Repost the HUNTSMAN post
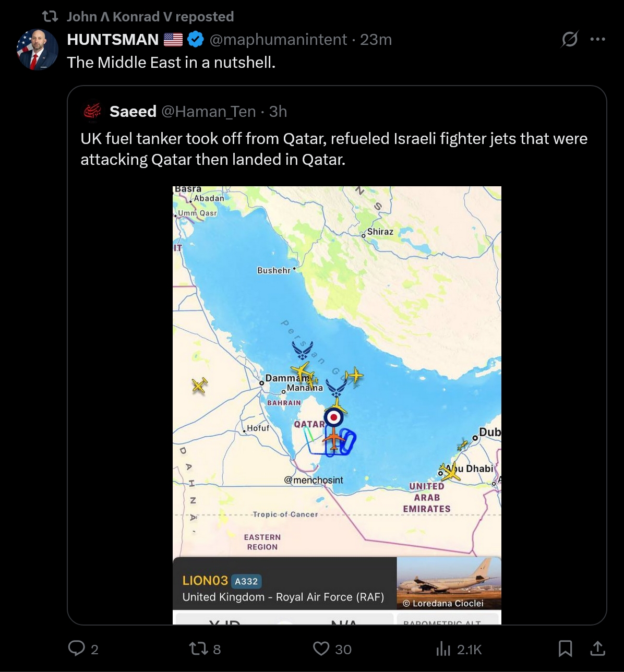The height and width of the screenshot is (672, 624). pos(198,649)
